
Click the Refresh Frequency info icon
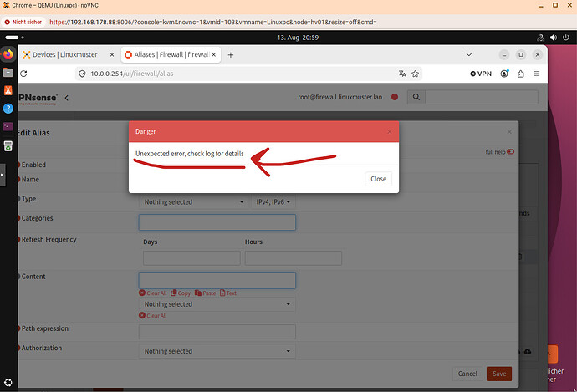(x=18, y=239)
